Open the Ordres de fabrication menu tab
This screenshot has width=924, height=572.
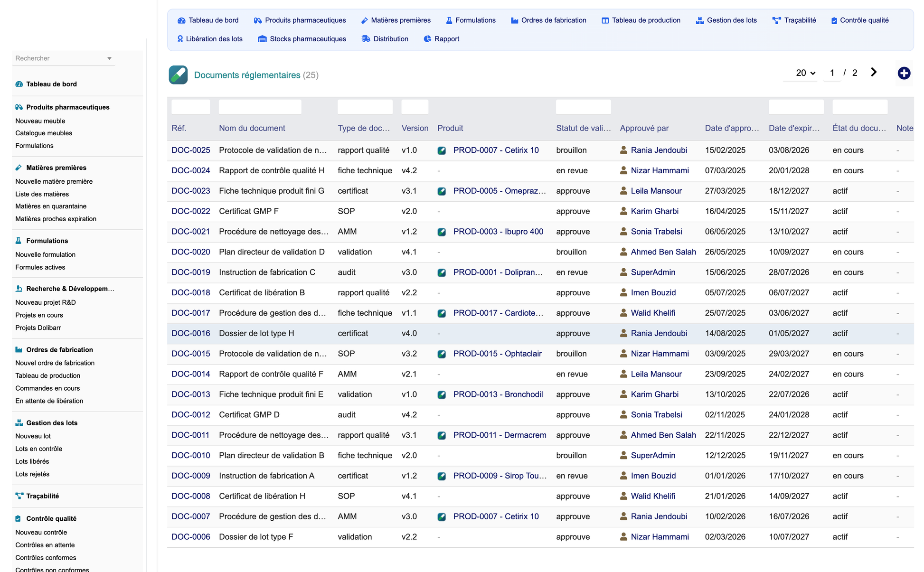click(548, 20)
